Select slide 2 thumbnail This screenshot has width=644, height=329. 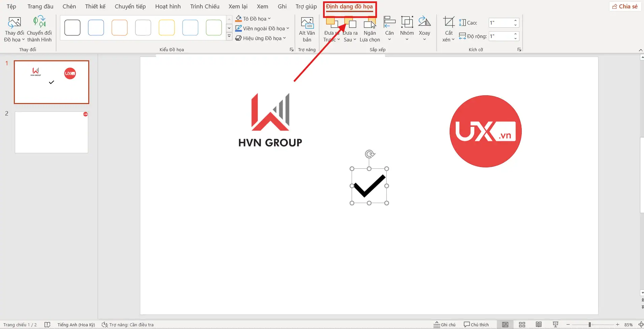tap(52, 132)
